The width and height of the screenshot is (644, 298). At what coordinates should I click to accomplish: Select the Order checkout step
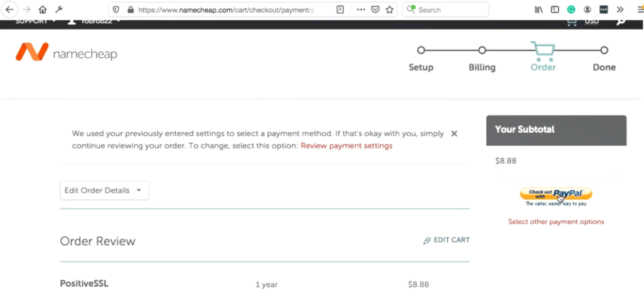coord(543,57)
